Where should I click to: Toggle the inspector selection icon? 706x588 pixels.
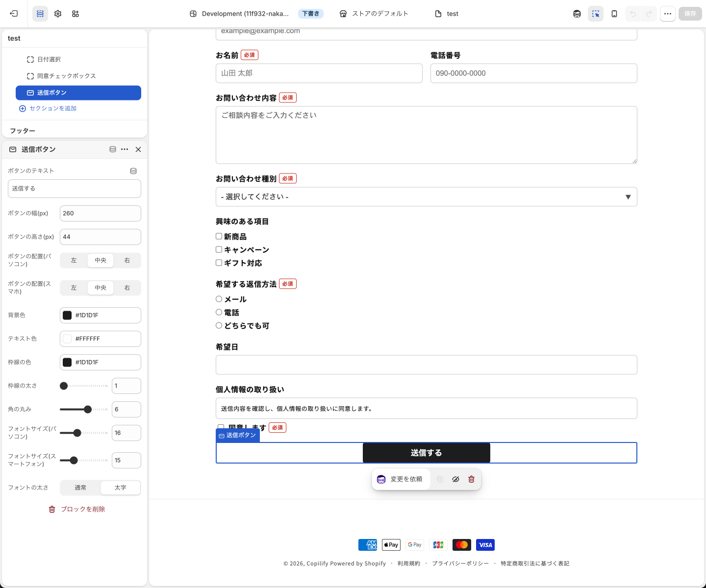[596, 14]
